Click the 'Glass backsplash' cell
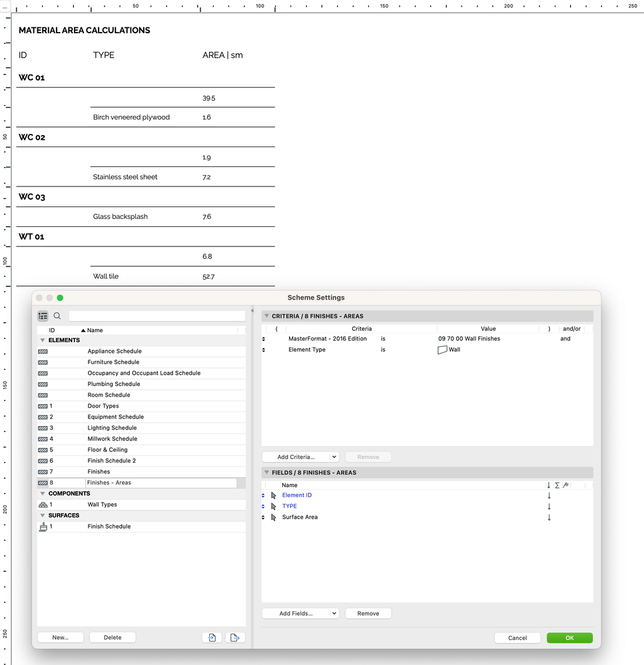644x665 pixels. tap(121, 217)
